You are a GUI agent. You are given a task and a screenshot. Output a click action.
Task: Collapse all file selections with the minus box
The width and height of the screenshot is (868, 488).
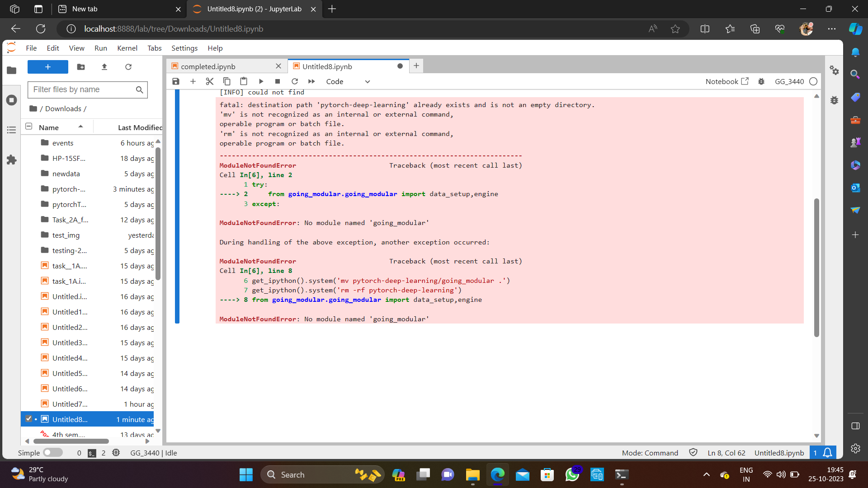[28, 127]
